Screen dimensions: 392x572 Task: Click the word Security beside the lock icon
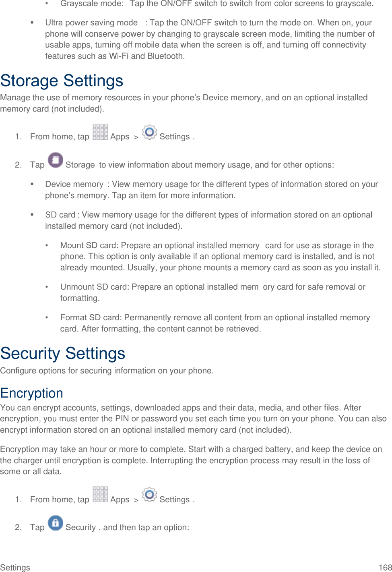(80, 527)
